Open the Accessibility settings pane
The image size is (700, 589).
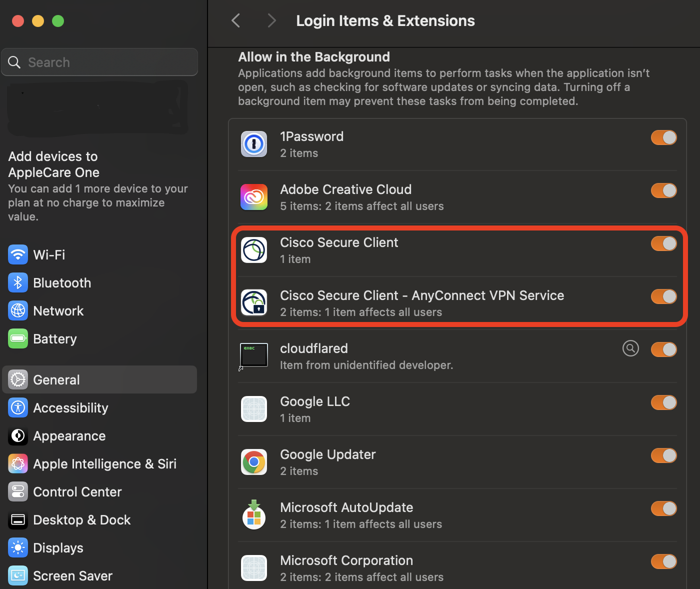tap(99, 407)
